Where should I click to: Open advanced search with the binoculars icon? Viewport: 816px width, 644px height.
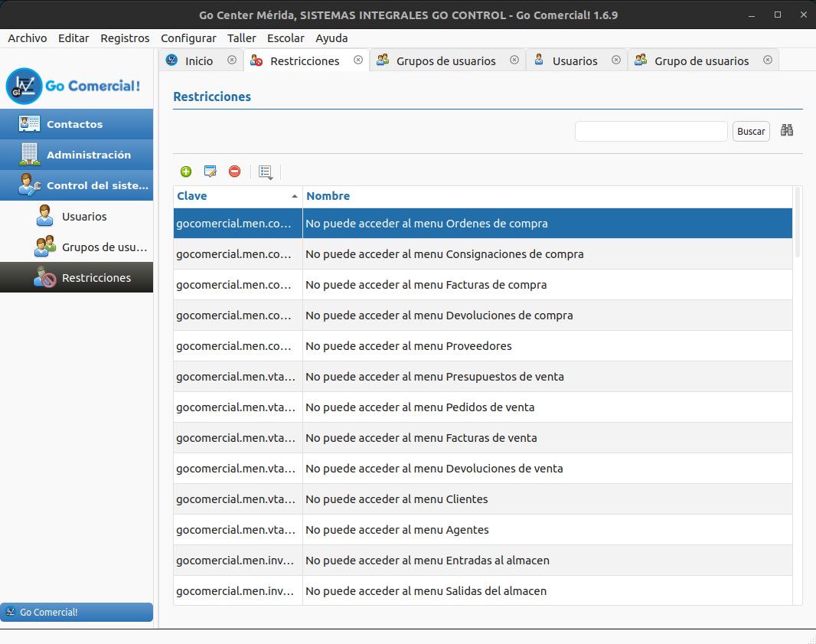(x=786, y=130)
